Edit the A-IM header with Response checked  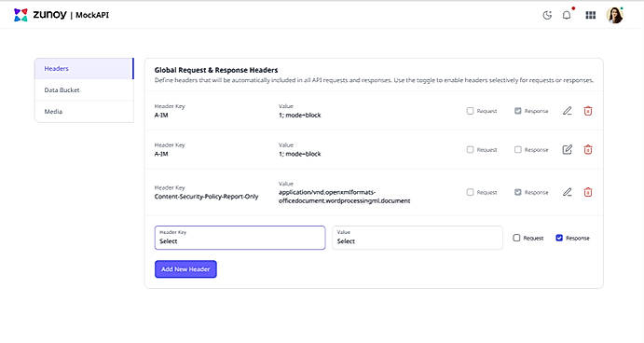(568, 111)
